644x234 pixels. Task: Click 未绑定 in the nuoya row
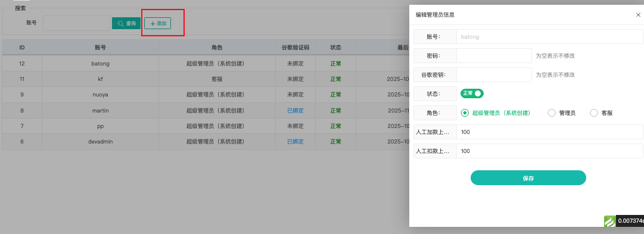tap(295, 95)
